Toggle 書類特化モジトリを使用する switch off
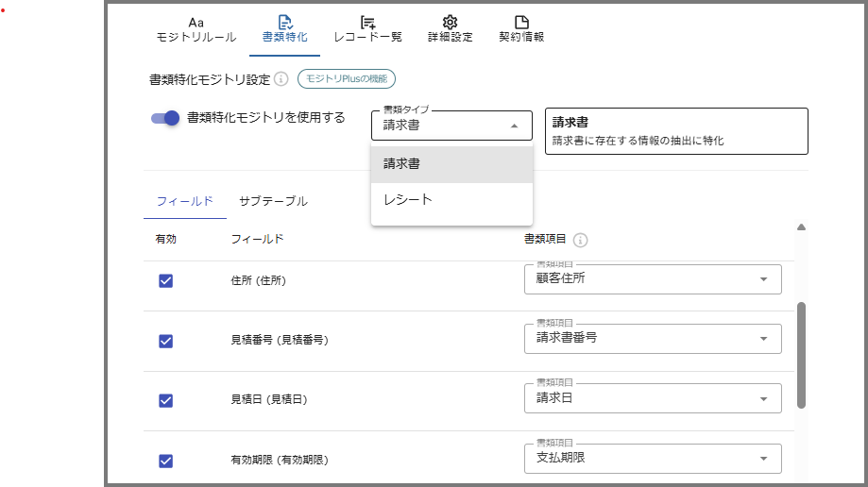868x487 pixels. 165,118
